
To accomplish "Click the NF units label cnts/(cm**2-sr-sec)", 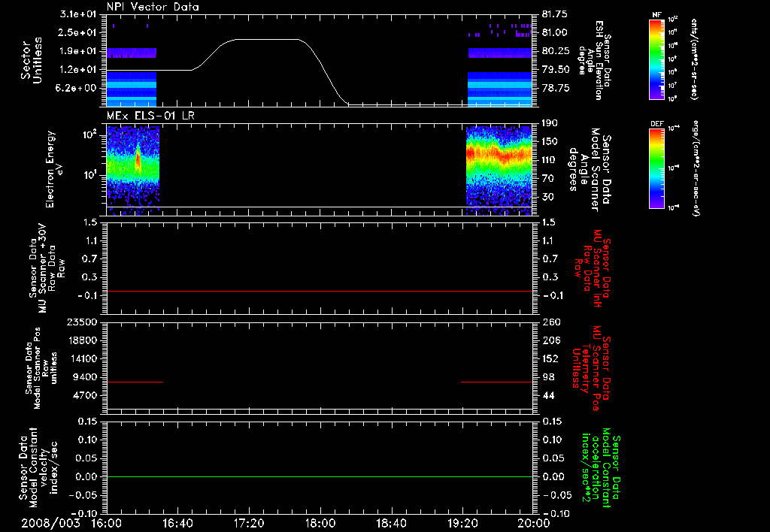I will pyautogui.click(x=694, y=59).
